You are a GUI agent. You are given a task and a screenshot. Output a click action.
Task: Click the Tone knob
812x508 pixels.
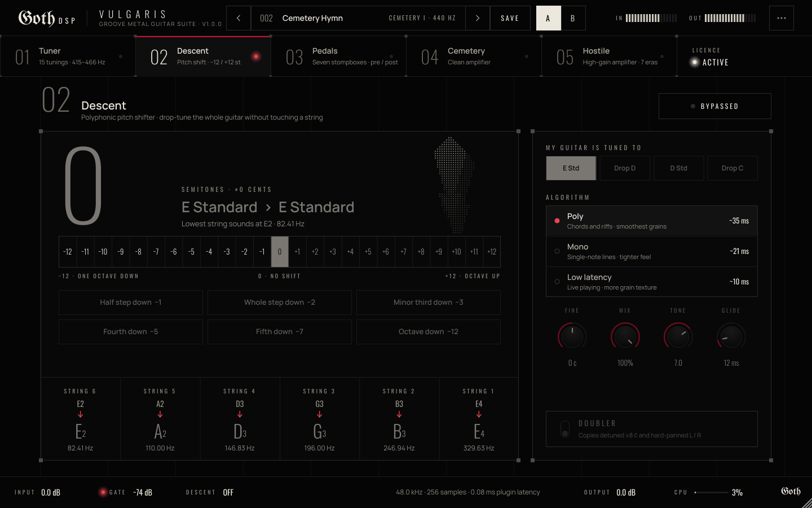678,337
